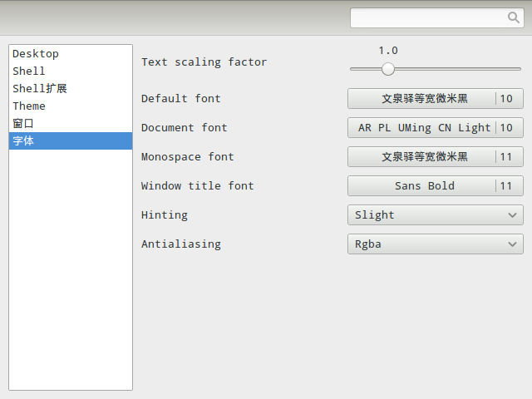Open the Default font chooser button
The width and height of the screenshot is (532, 399).
point(424,99)
